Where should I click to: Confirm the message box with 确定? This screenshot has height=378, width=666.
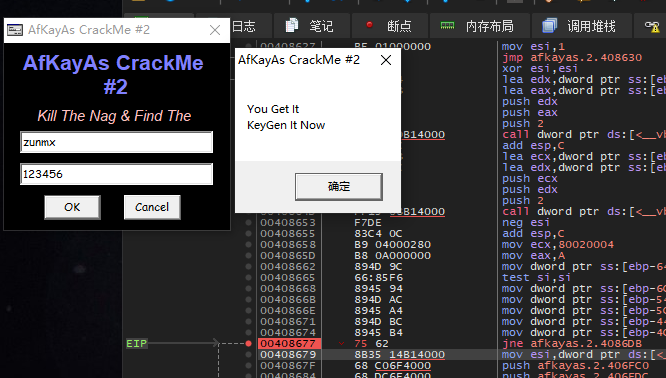(339, 186)
